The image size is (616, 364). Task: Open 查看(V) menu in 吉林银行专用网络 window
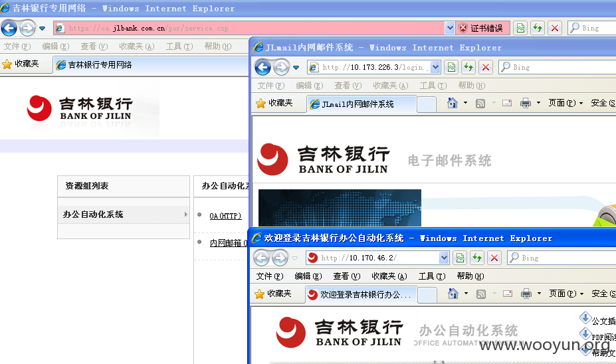coord(94,46)
